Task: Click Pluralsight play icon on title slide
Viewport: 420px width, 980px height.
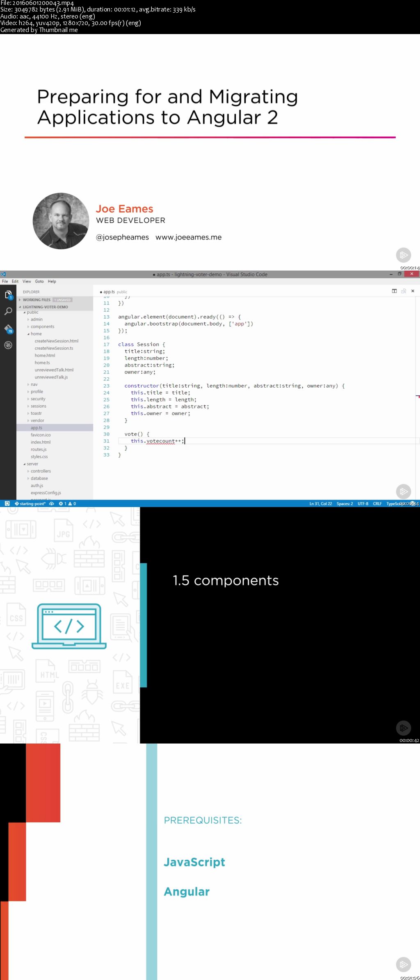Action: point(404,255)
